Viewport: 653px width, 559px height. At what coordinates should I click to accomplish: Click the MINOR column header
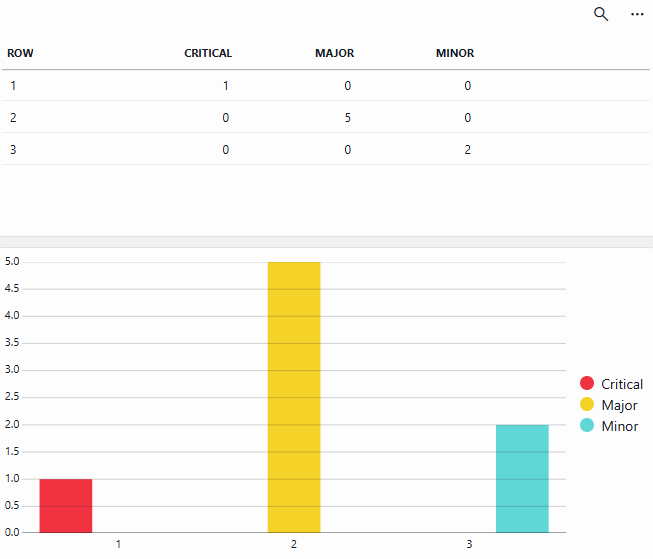click(x=455, y=53)
